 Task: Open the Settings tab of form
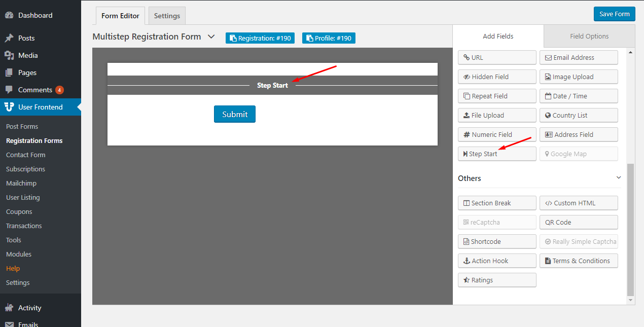[x=167, y=16]
